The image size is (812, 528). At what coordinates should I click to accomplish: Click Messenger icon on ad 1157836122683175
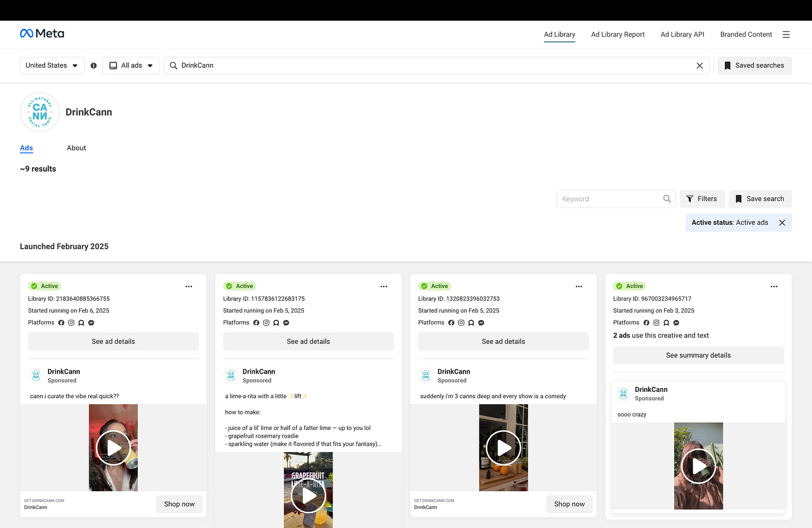coord(287,323)
